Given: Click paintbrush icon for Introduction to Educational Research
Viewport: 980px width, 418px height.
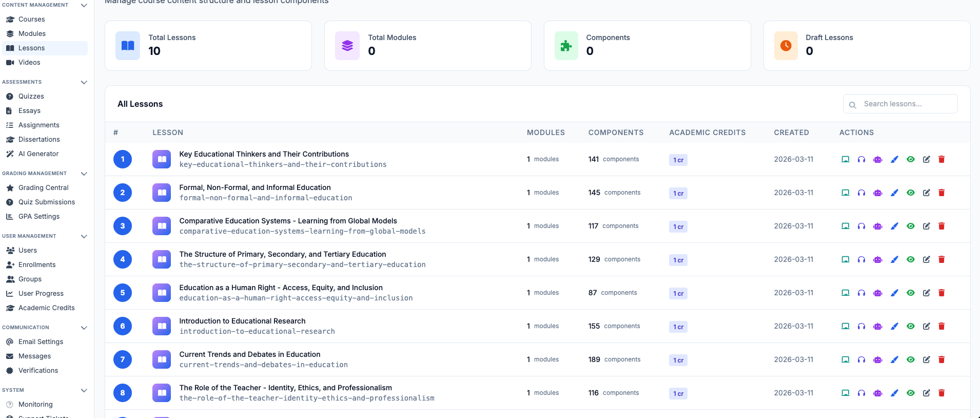Looking at the screenshot, I should coord(894,326).
